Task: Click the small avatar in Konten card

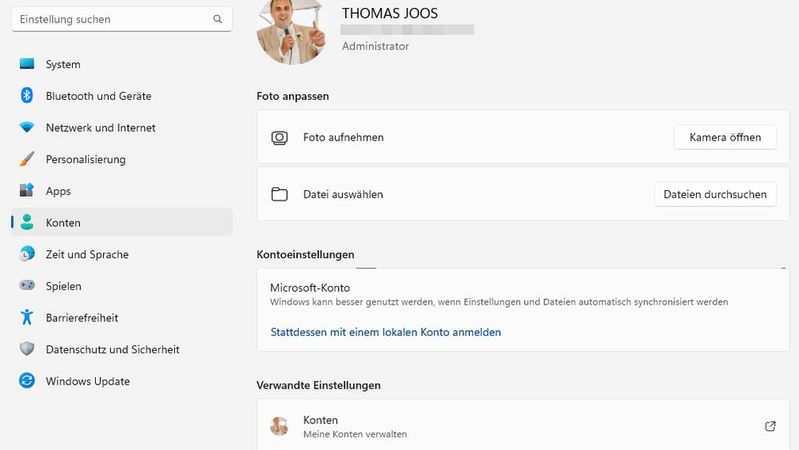Action: [x=279, y=426]
